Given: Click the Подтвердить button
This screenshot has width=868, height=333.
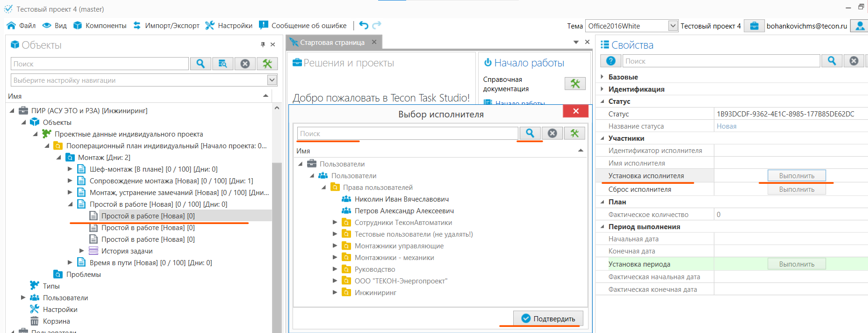Looking at the screenshot, I should point(548,319).
